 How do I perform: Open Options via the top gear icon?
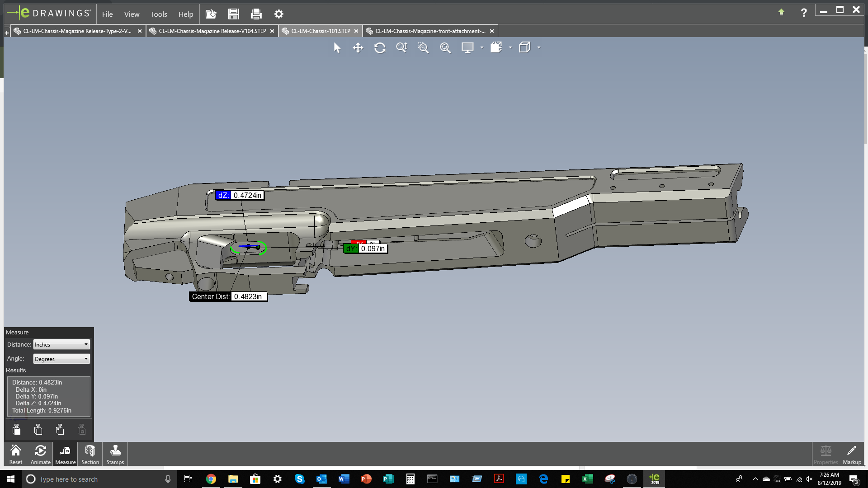click(278, 14)
